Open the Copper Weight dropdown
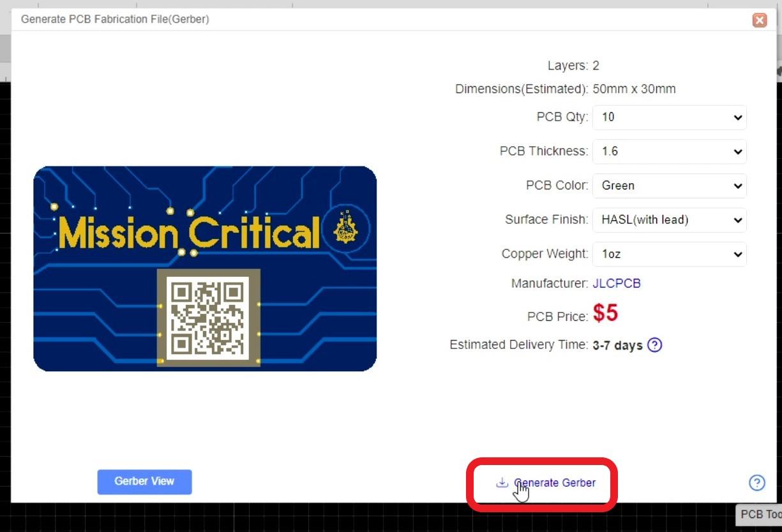Screen dimensions: 782x532 coord(670,254)
